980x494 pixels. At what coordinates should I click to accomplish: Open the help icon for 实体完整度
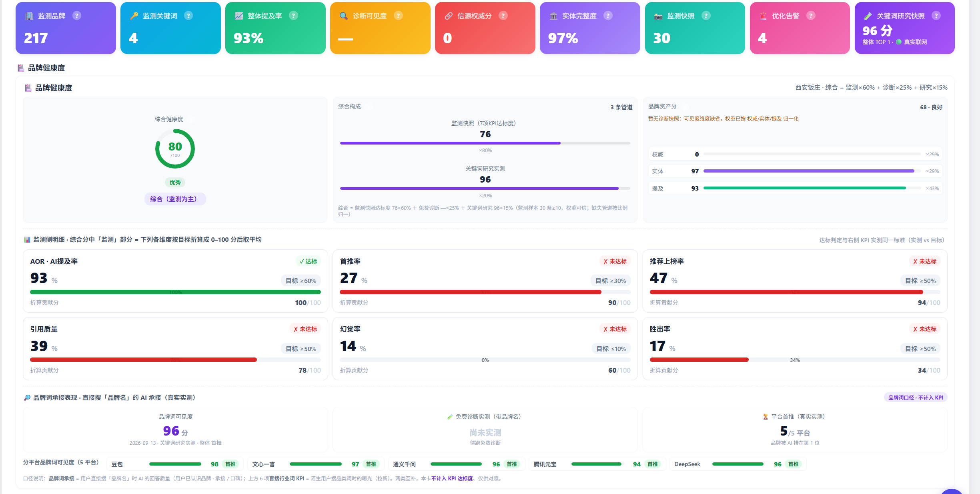pyautogui.click(x=608, y=16)
